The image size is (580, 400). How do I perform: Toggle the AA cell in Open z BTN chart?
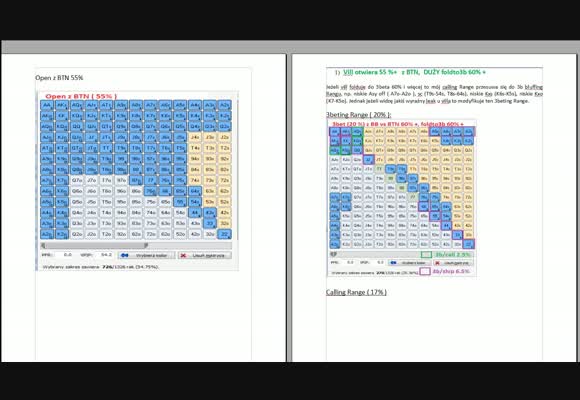point(47,105)
